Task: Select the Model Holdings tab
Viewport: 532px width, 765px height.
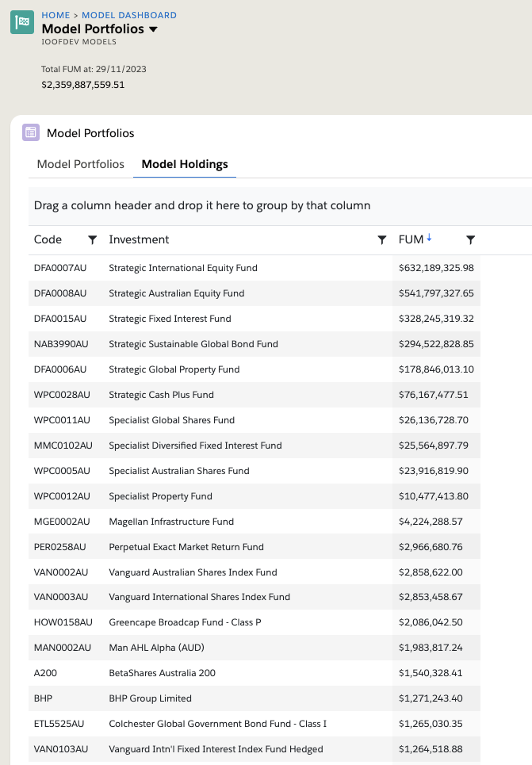Action: point(185,164)
